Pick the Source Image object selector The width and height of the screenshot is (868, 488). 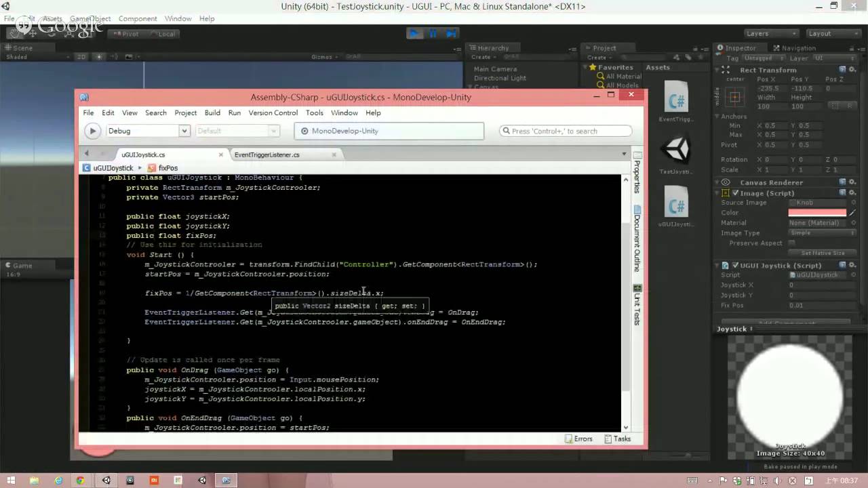point(854,203)
